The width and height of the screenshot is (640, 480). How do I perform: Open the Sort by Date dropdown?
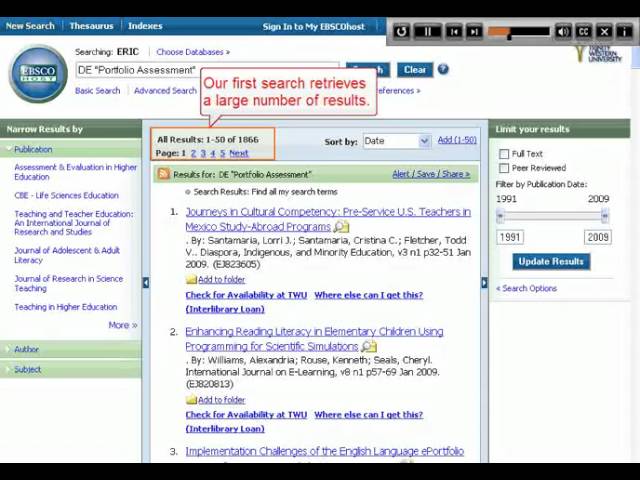(x=397, y=141)
